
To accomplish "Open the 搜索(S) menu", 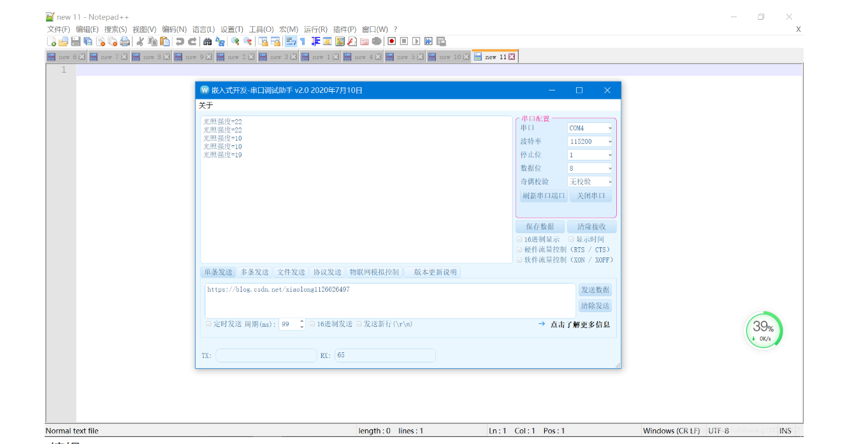I will (x=115, y=29).
